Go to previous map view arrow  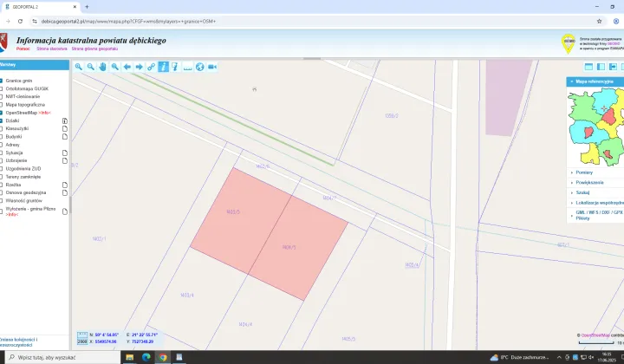[x=127, y=67]
